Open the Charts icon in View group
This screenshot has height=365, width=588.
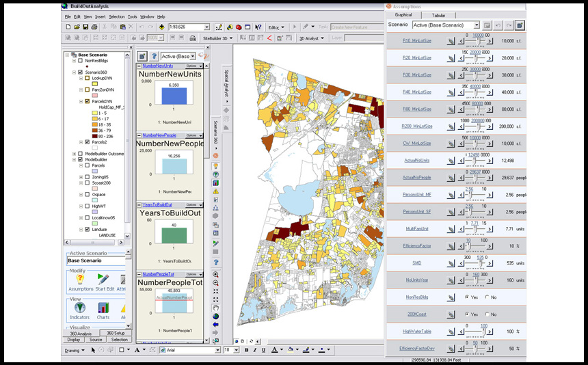pyautogui.click(x=103, y=308)
